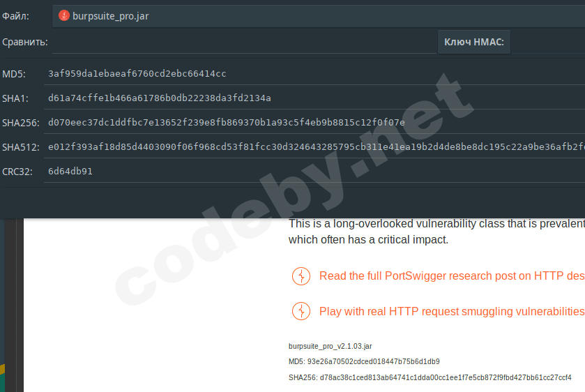Select the SHA512 hash value starting e012f393
This screenshot has height=392, width=585.
point(317,146)
